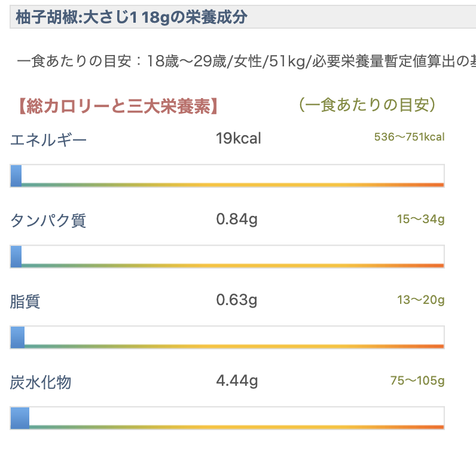Click the 15〜34g protein target range

(x=420, y=220)
